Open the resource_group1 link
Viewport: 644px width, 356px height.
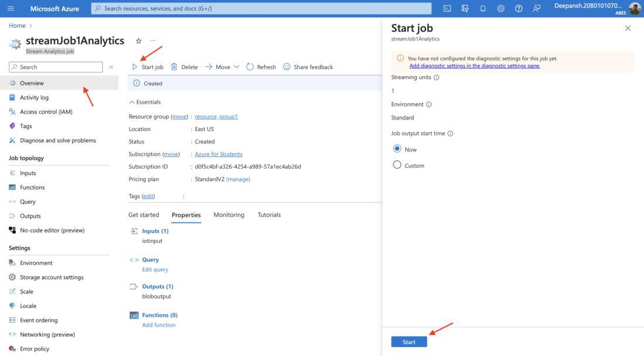pos(216,117)
